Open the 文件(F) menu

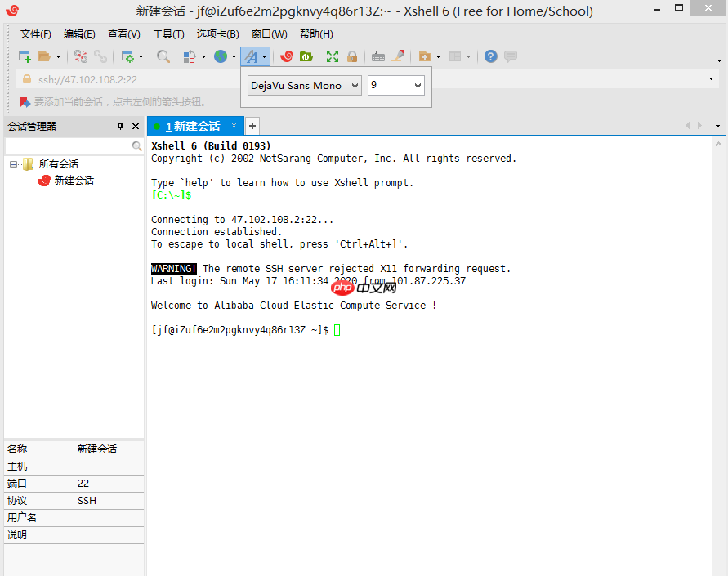[x=35, y=33]
